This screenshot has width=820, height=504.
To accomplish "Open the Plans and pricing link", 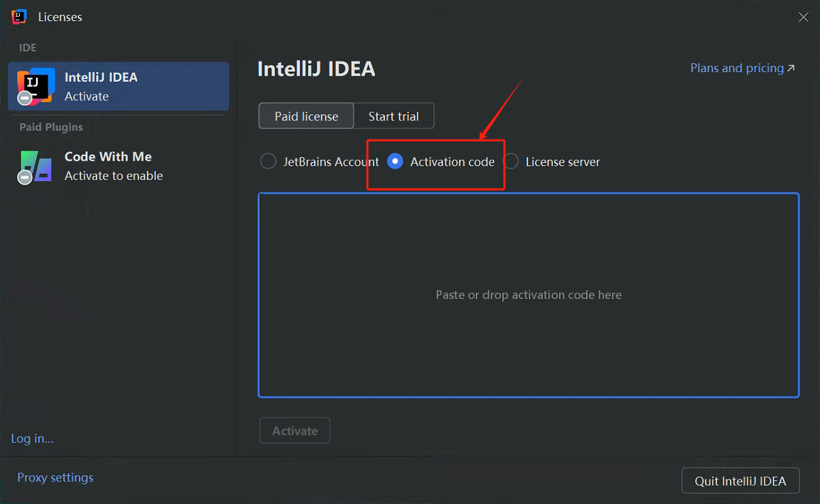I will 736,68.
